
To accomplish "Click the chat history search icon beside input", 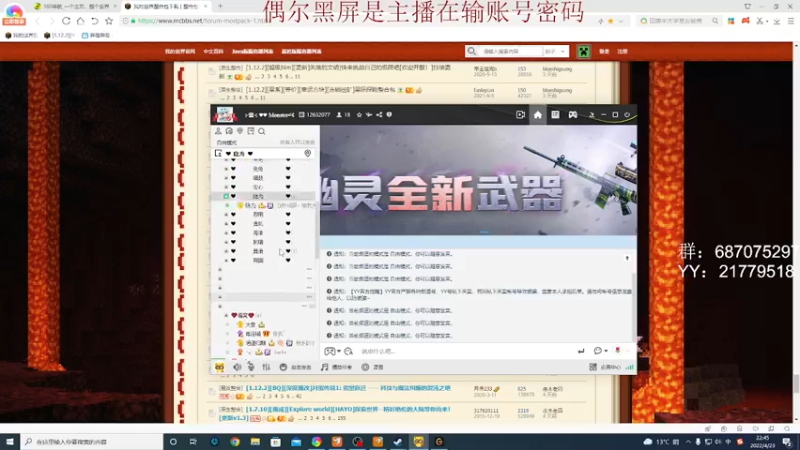I will click(348, 351).
